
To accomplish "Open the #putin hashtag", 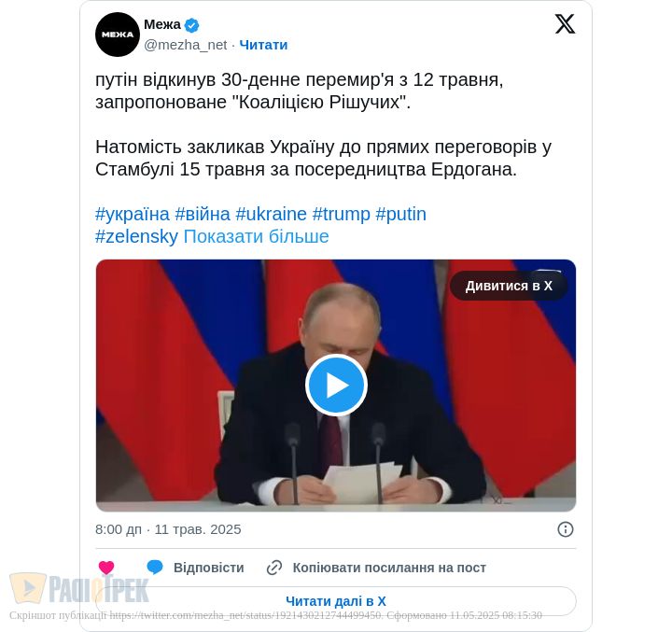I will [400, 214].
